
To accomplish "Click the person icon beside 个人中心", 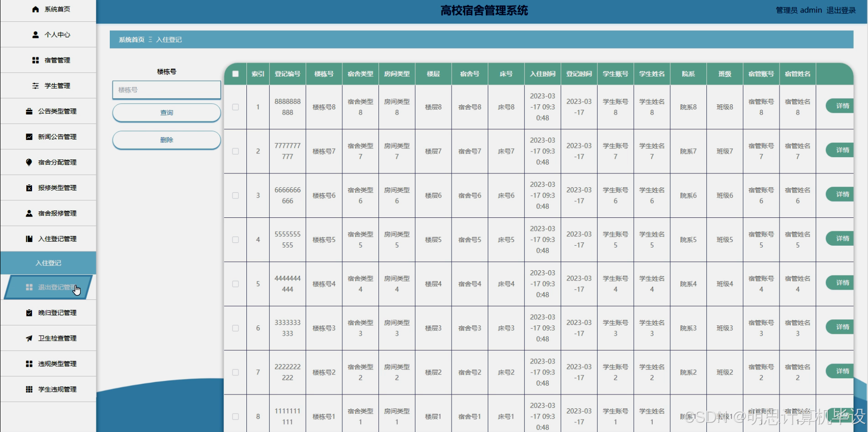I will 36,35.
